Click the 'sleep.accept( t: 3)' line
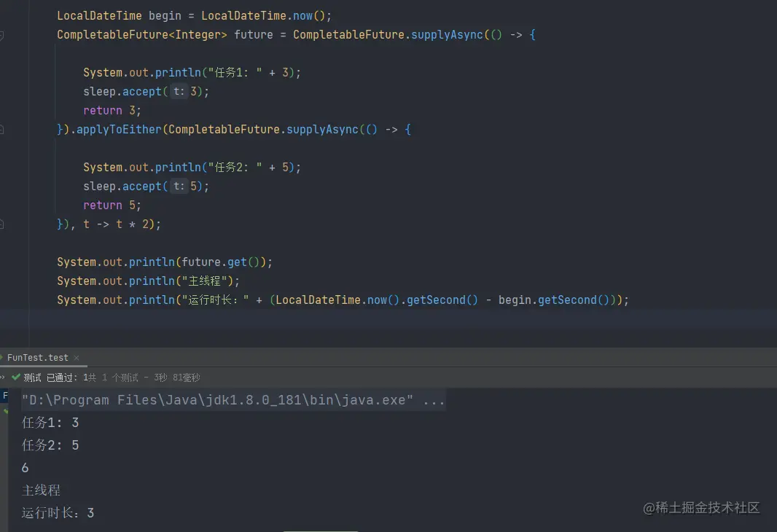Viewport: 777px width, 532px height. (147, 92)
